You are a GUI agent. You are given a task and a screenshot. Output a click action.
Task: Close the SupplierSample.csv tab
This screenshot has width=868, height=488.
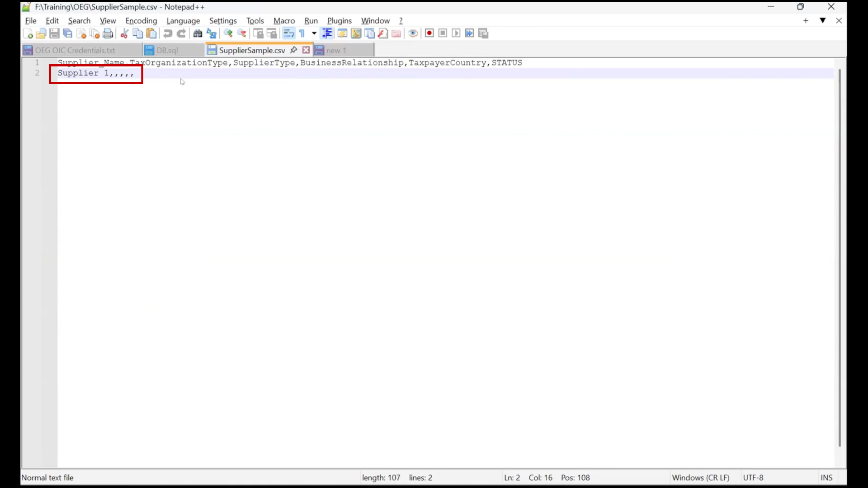point(306,50)
